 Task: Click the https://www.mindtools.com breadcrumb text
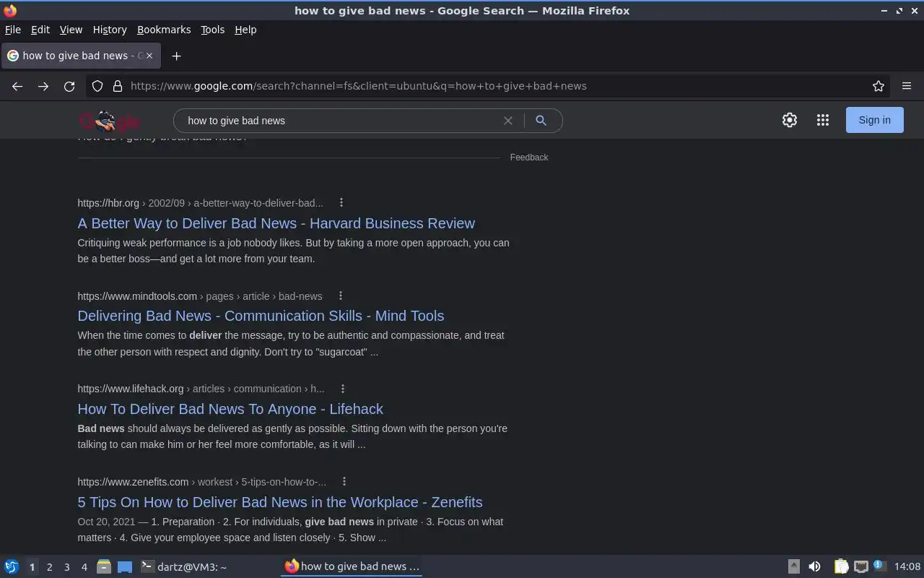tap(137, 296)
